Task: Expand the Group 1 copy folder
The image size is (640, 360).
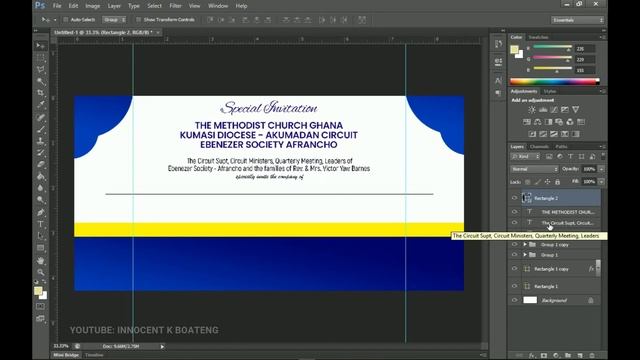Action: (525, 244)
